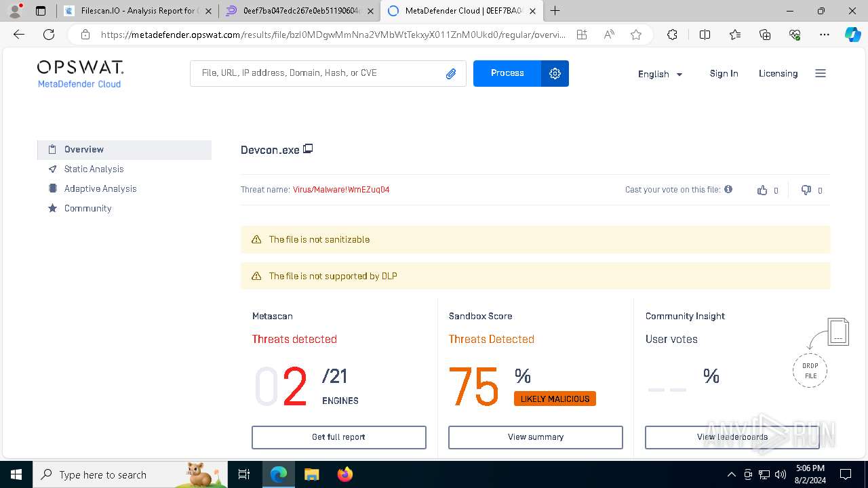Open a new browser tab
Image resolution: width=868 pixels, height=488 pixels.
[555, 11]
